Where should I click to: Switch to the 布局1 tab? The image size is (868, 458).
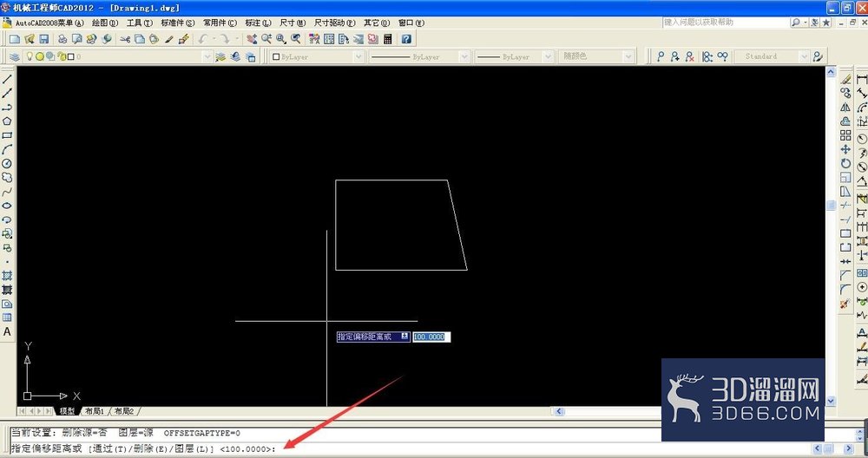tap(95, 411)
